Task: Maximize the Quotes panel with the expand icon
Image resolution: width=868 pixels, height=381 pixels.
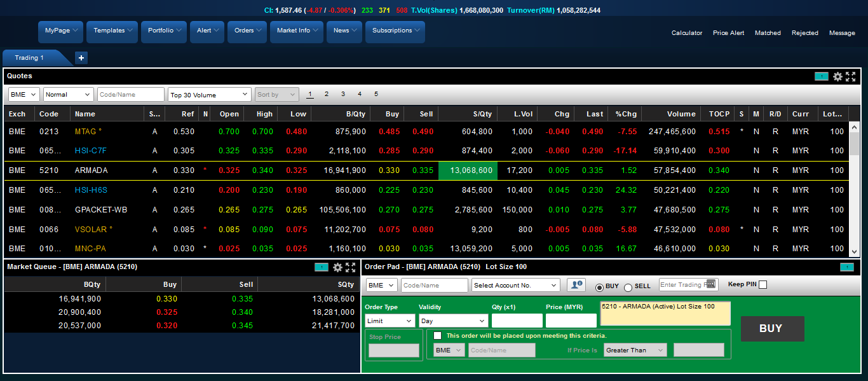Action: tap(851, 76)
